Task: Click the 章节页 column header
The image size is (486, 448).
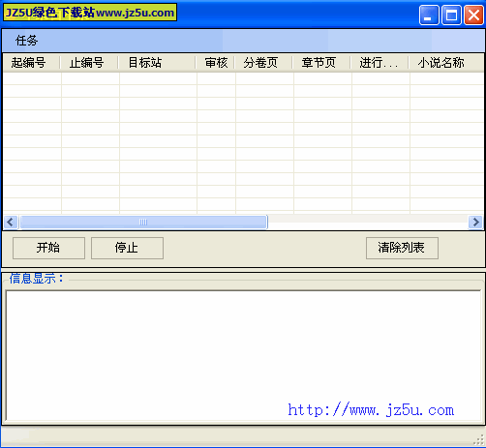Action: point(321,63)
